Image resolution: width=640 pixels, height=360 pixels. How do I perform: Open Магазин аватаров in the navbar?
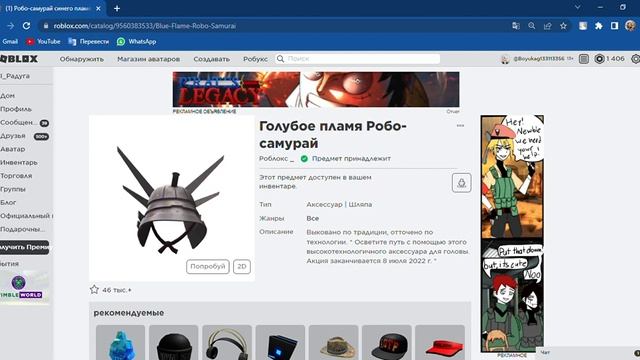[149, 59]
